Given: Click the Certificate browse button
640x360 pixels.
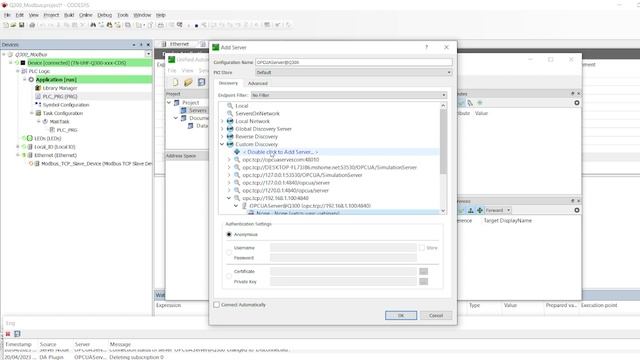Looking at the screenshot, I should [x=424, y=271].
